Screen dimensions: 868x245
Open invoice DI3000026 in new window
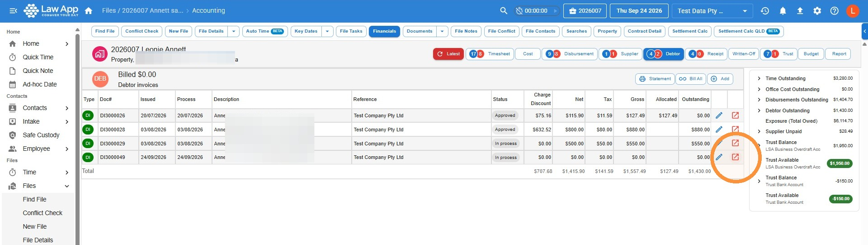pyautogui.click(x=736, y=115)
